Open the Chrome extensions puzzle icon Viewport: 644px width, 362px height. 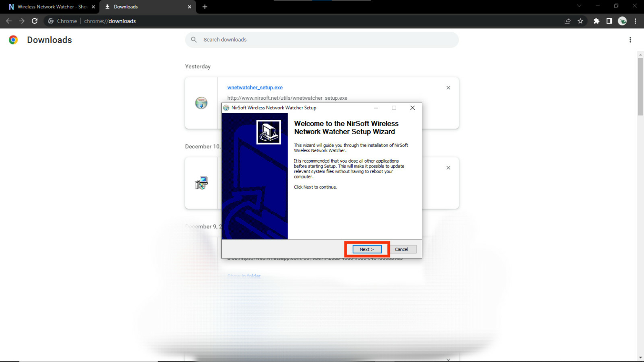click(596, 21)
